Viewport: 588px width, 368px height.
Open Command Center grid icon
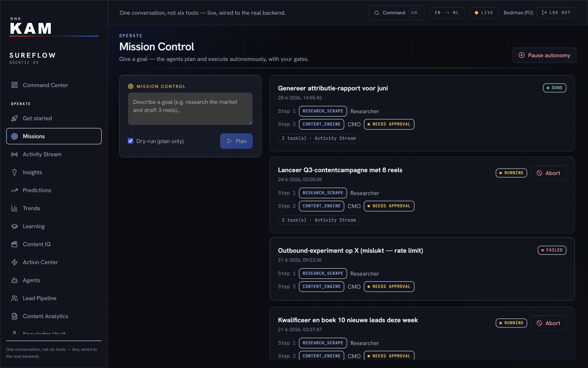coord(14,85)
